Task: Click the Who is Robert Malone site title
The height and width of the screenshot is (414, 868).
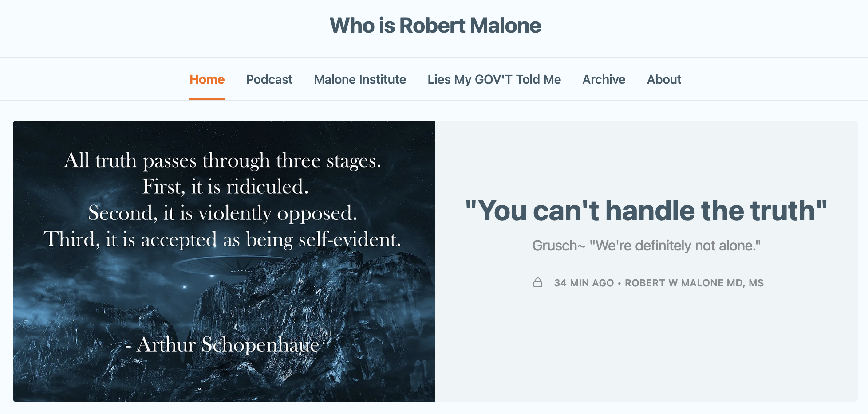Action: point(435,26)
